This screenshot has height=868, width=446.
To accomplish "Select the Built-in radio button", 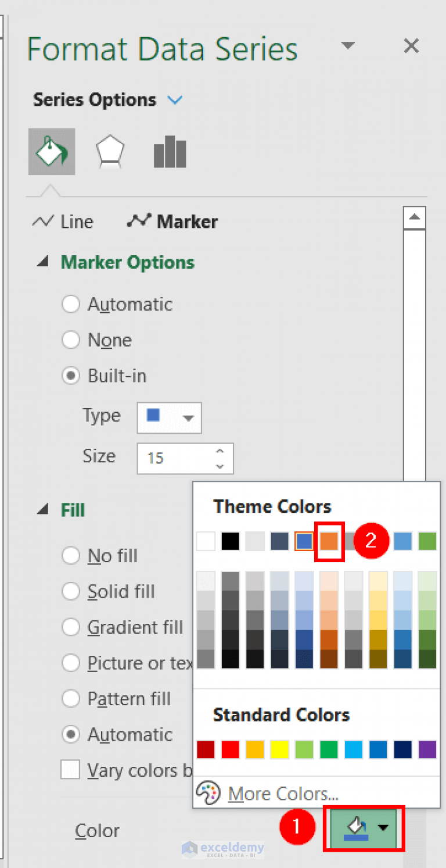I will (70, 376).
